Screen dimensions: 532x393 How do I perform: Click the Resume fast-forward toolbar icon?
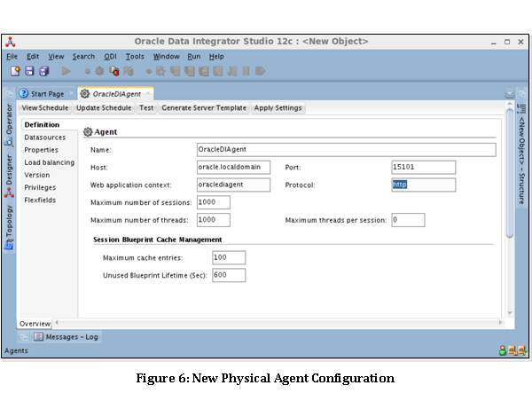tap(260, 71)
